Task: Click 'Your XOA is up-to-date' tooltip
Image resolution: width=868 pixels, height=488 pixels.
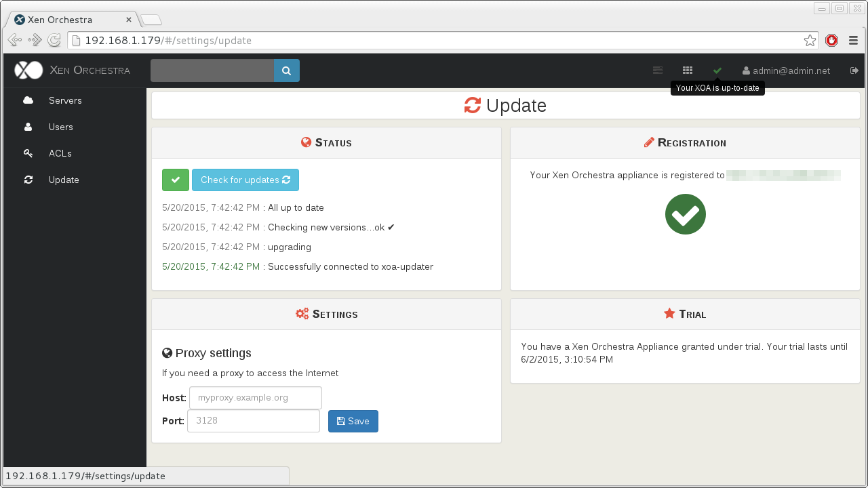Action: tap(717, 88)
